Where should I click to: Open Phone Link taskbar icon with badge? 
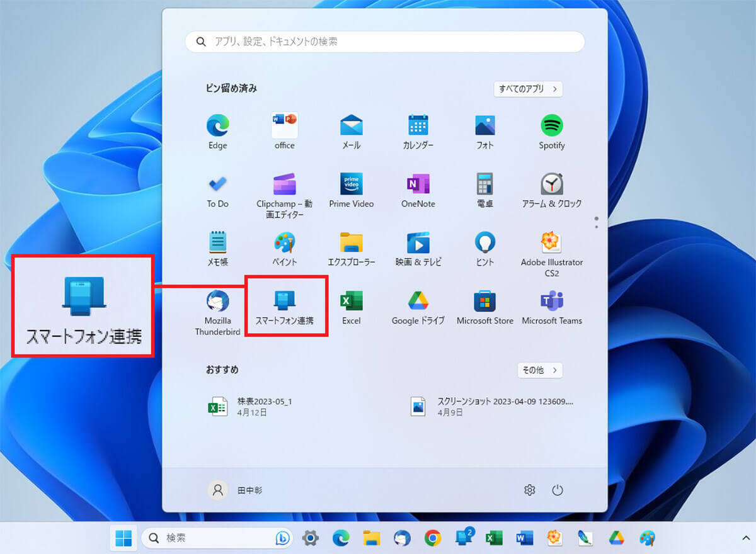[x=464, y=537]
